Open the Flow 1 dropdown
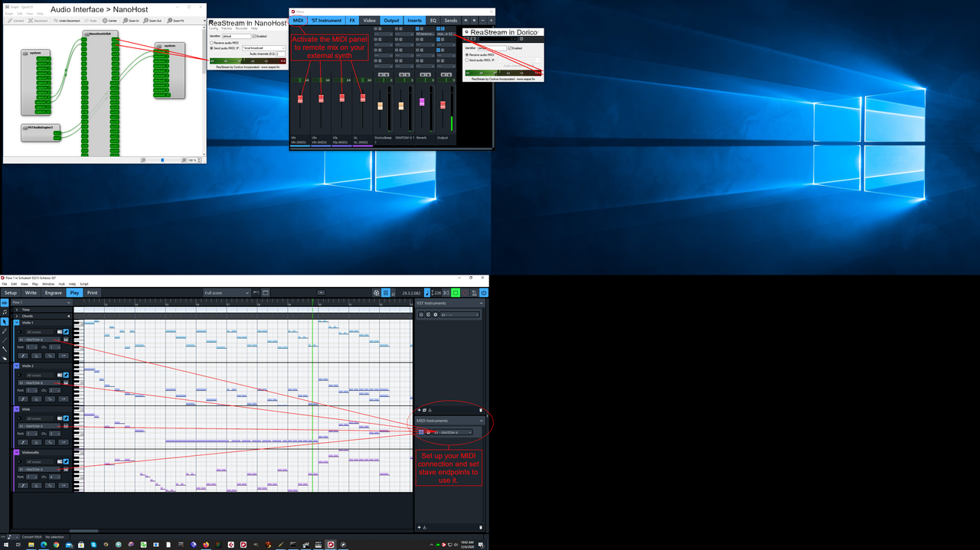Viewport: 980px width, 550px height. (x=41, y=303)
